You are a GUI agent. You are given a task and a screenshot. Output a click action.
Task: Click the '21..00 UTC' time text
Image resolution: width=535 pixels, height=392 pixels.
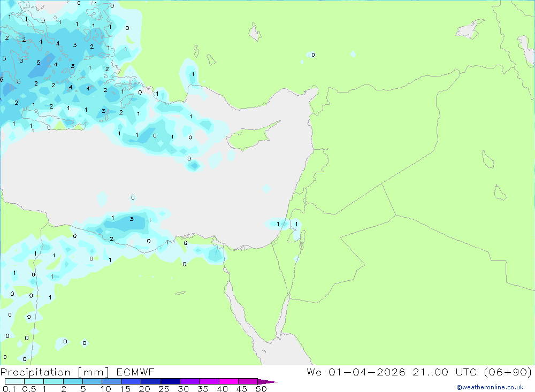pyautogui.click(x=445, y=372)
